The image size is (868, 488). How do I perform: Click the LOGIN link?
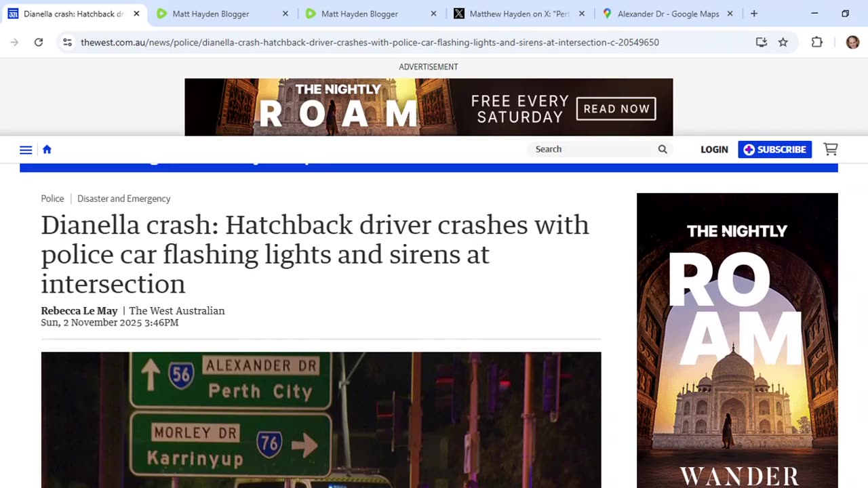tap(714, 149)
